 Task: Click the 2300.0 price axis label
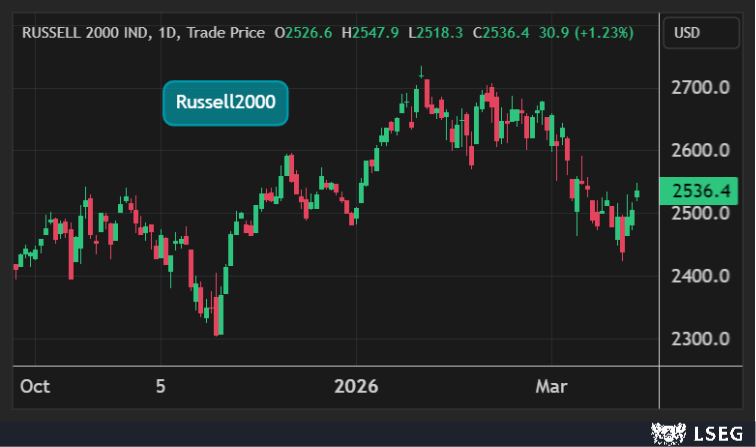pyautogui.click(x=700, y=339)
